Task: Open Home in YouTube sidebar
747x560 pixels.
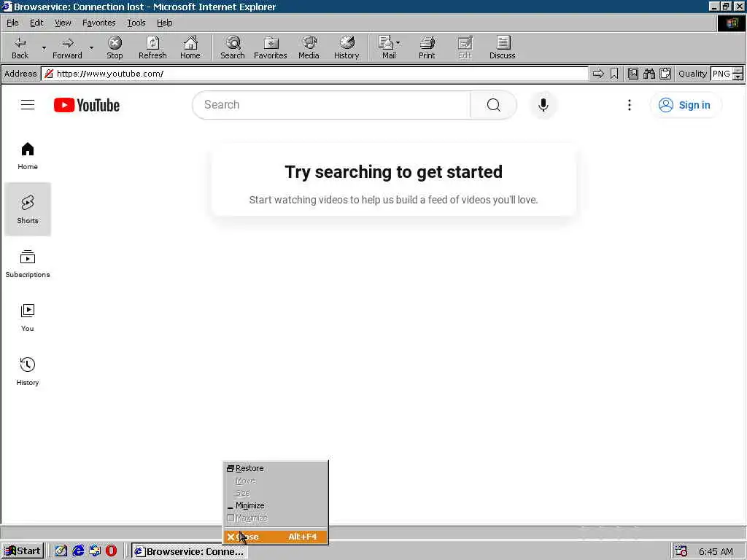Action: (x=28, y=156)
